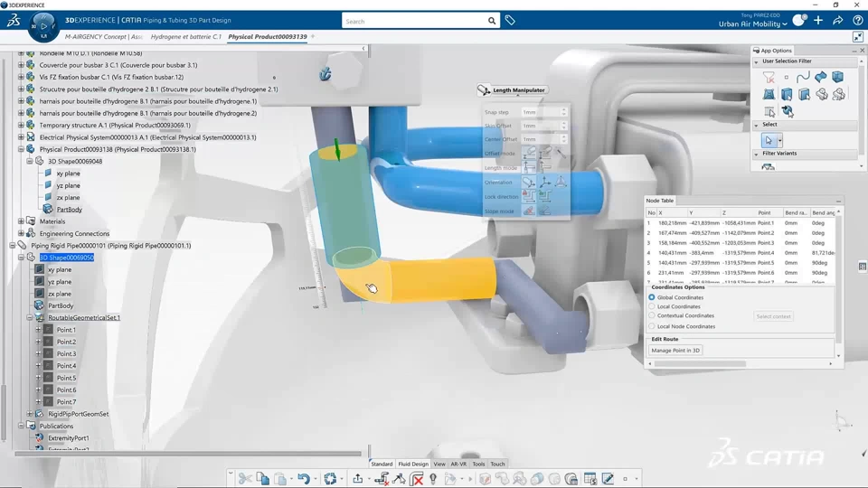868x488 pixels.
Task: Click the Search input field
Action: (414, 21)
